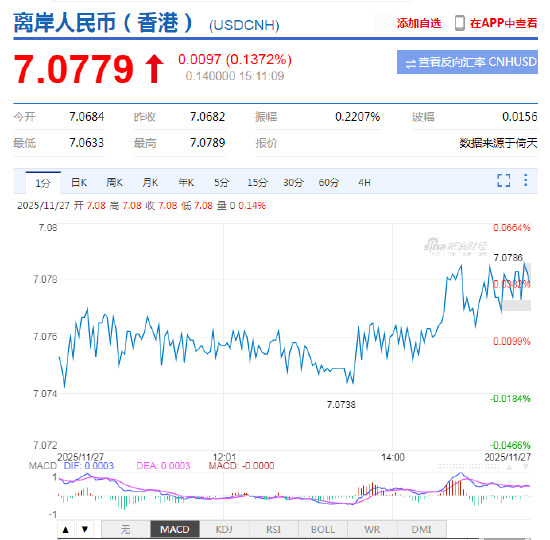The height and width of the screenshot is (540, 550).
Task: Click the 14:00 time axis label
Action: 393,457
